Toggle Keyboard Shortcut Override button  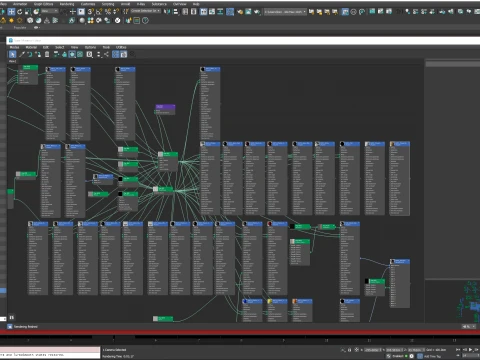[x=81, y=12]
